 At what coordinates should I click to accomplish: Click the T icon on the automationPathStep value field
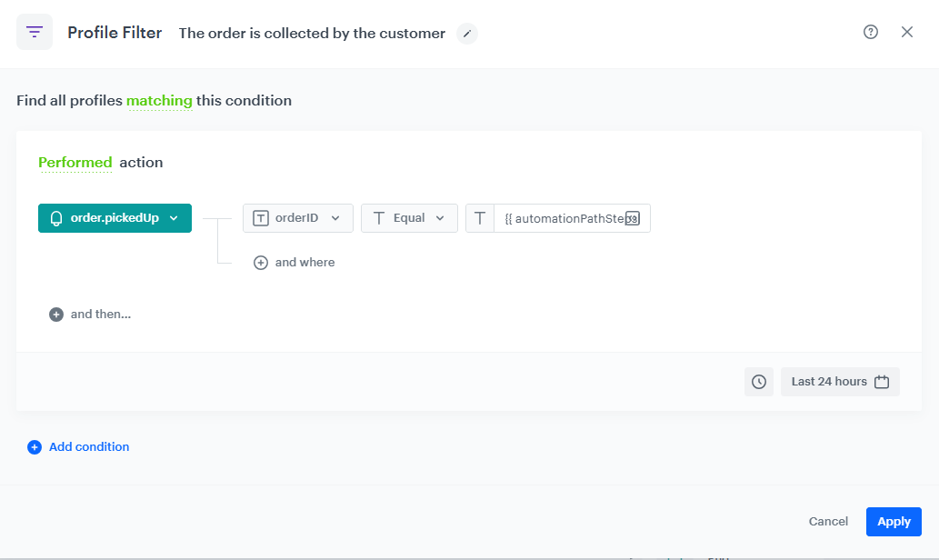click(480, 217)
